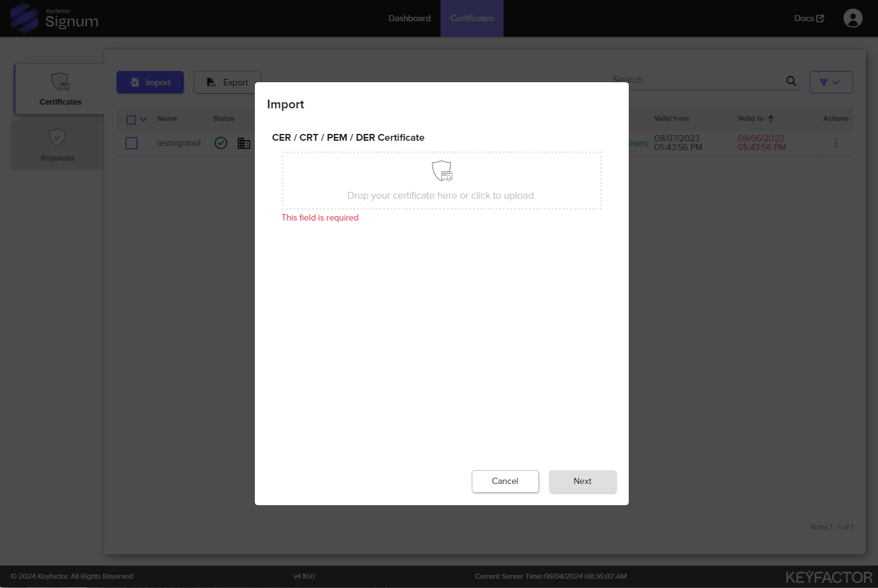Sort by the Valid to column arrow
This screenshot has width=878, height=588.
tap(771, 118)
